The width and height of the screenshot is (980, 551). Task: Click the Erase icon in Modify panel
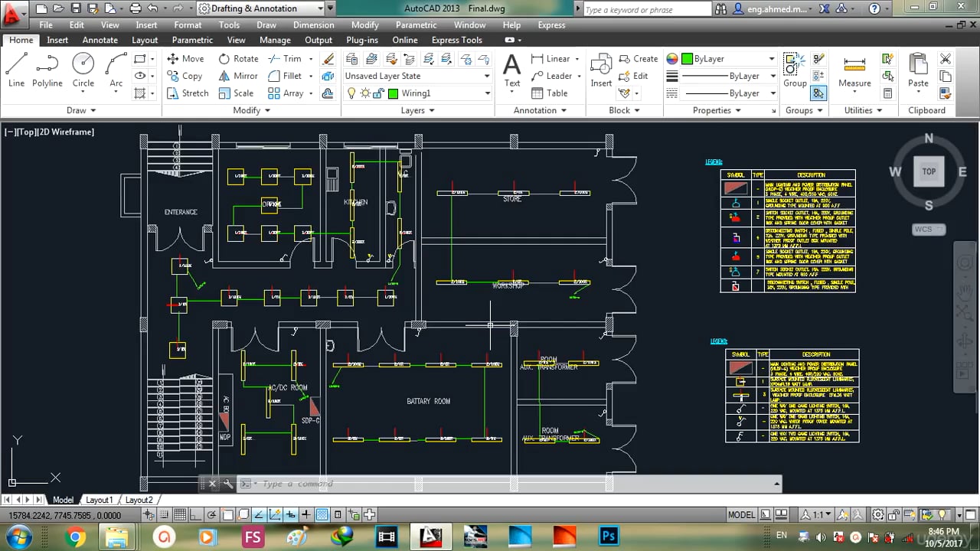point(328,58)
